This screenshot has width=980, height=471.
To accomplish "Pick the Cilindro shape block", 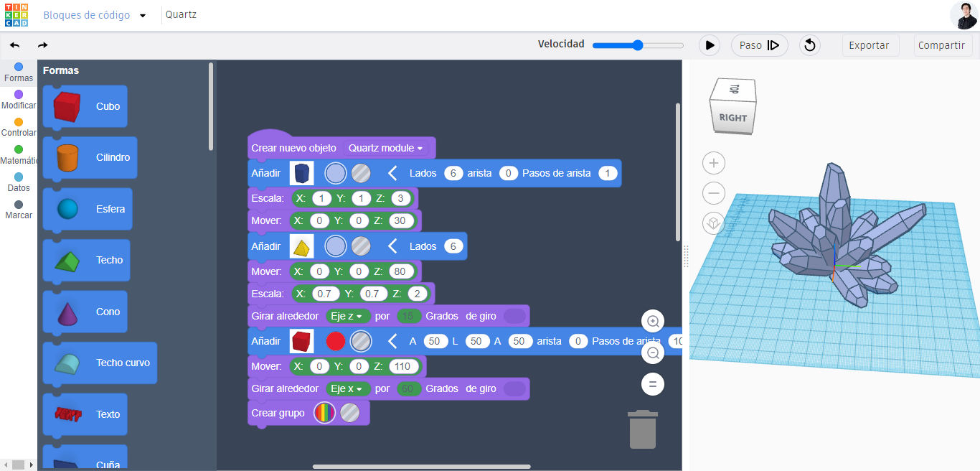I will click(90, 157).
